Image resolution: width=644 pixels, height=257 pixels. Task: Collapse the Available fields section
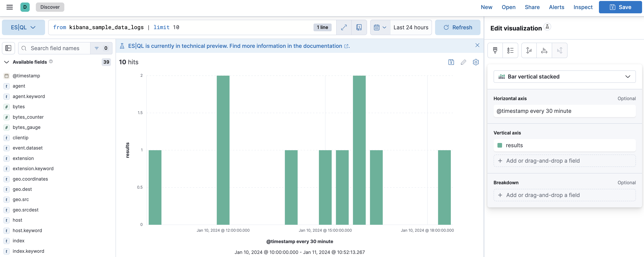tap(7, 62)
